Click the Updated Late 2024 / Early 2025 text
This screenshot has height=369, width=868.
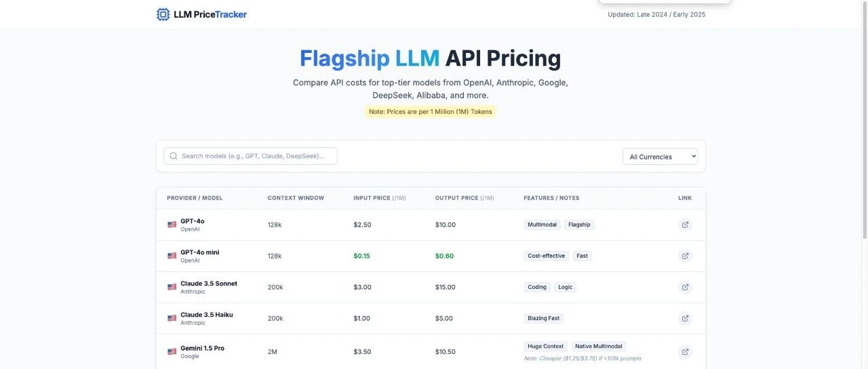(x=656, y=14)
